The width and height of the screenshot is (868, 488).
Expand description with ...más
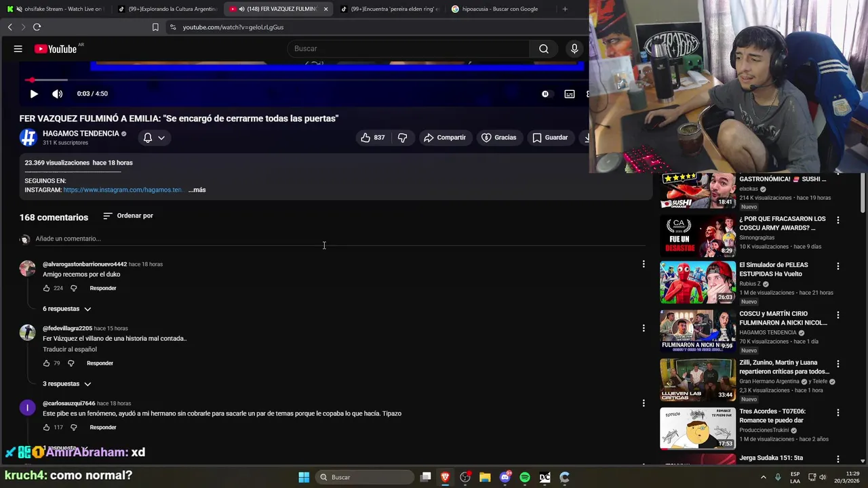(x=197, y=190)
